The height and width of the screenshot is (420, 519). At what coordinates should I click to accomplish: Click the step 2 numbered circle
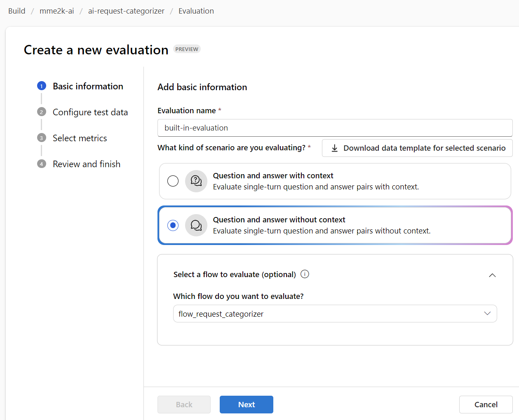click(x=42, y=112)
